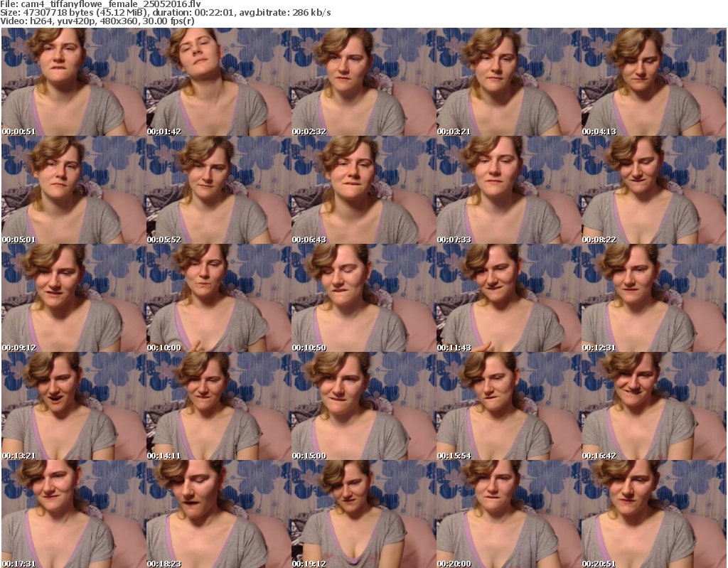Select the thumbnail stamped 00:03:21
The image size is (728, 568).
coord(508,82)
